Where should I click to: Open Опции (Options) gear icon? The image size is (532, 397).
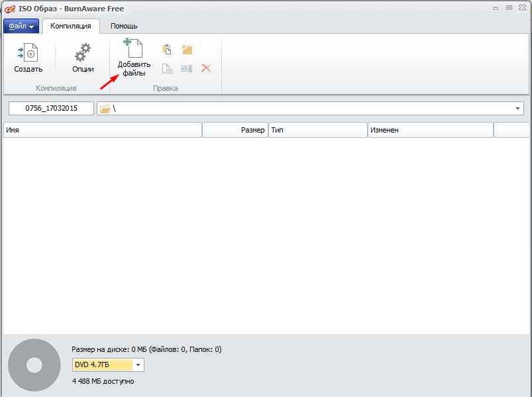pyautogui.click(x=83, y=58)
